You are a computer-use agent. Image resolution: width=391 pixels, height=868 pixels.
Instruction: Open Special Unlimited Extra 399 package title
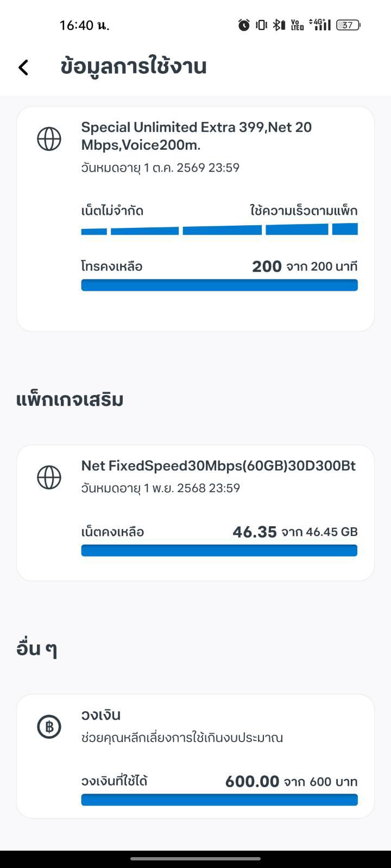coord(197,136)
